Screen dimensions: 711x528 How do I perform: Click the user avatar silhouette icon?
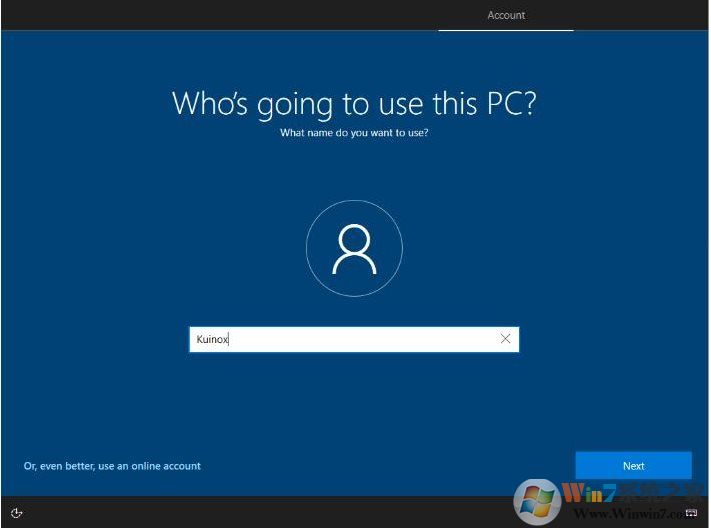coord(354,249)
